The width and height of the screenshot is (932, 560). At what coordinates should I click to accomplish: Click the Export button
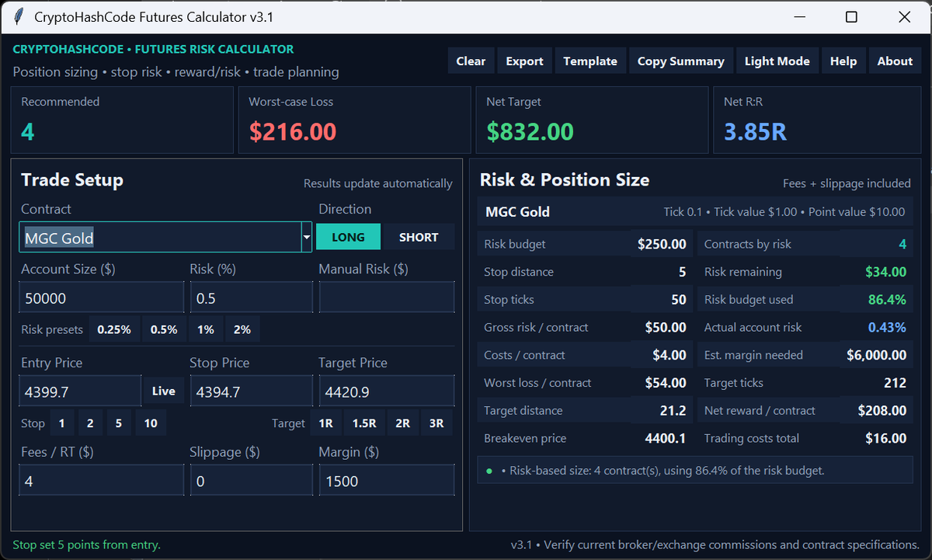(x=524, y=61)
